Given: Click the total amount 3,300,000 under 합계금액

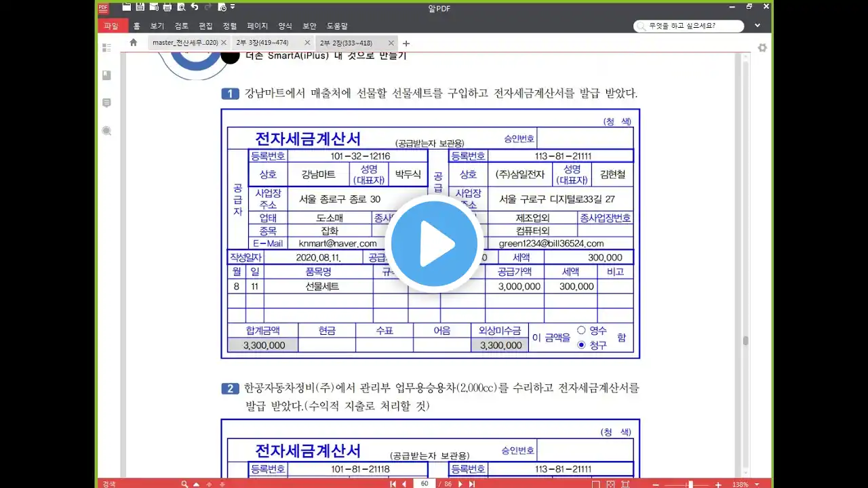Looking at the screenshot, I should (x=264, y=345).
